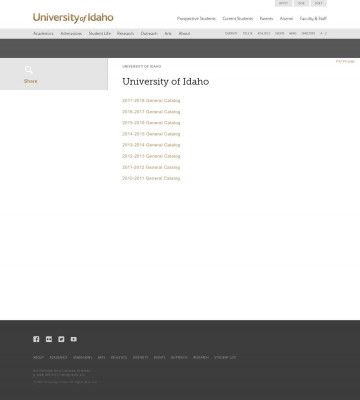Go to Academics in the gray navigation bar

pyautogui.click(x=43, y=34)
